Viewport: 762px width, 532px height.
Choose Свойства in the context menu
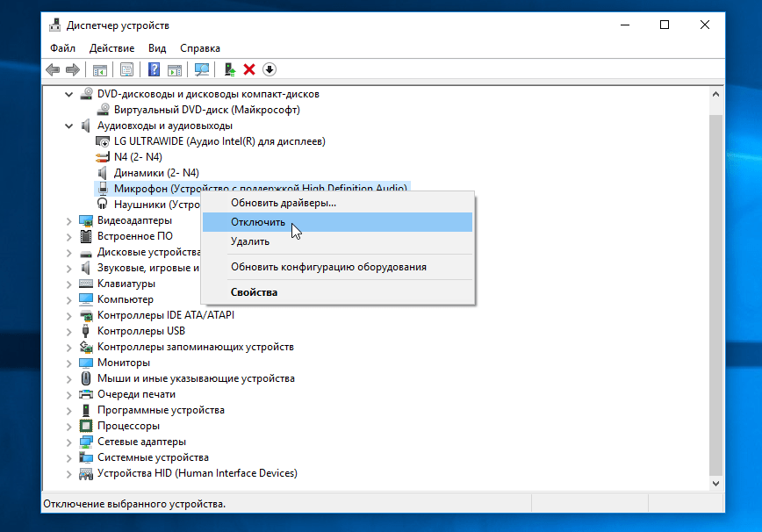point(338,292)
